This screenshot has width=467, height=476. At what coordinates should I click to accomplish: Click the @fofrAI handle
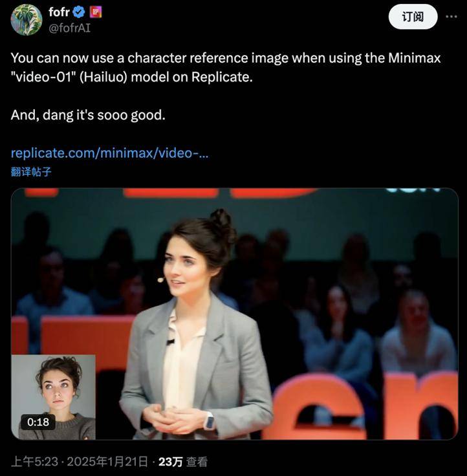coord(70,28)
